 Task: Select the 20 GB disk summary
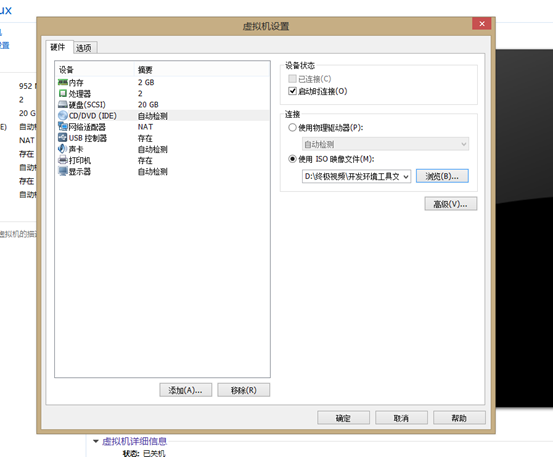148,104
